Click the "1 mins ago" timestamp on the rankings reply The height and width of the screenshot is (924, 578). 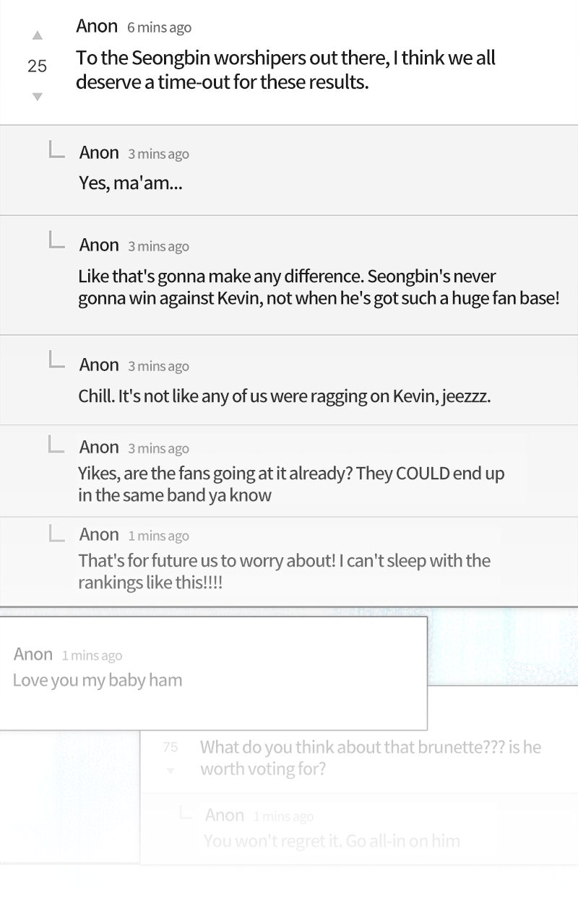pyautogui.click(x=158, y=536)
